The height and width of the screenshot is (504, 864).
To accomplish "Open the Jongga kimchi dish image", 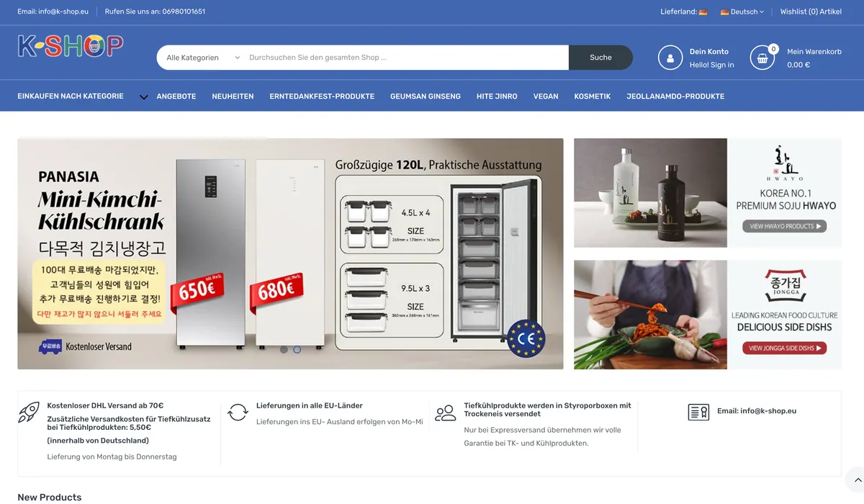I will coord(651,315).
